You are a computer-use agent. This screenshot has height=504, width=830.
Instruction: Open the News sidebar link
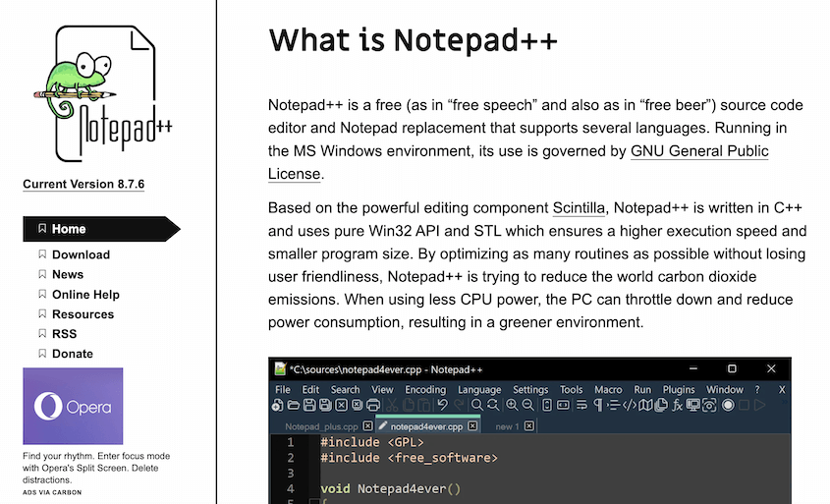click(68, 274)
